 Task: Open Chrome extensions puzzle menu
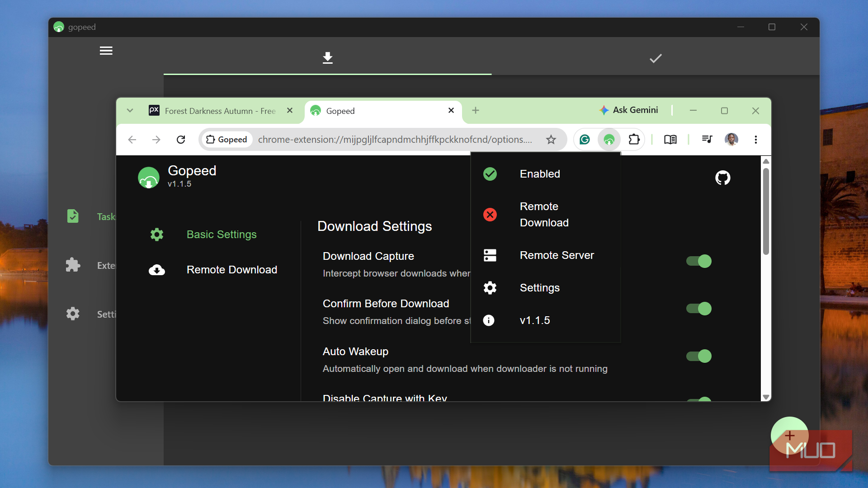[634, 140]
